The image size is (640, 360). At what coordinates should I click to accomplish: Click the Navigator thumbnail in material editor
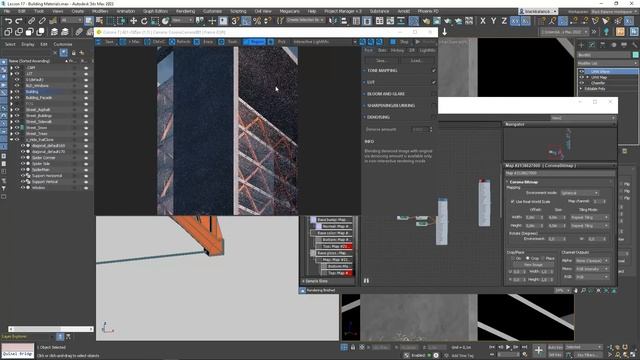[560, 144]
